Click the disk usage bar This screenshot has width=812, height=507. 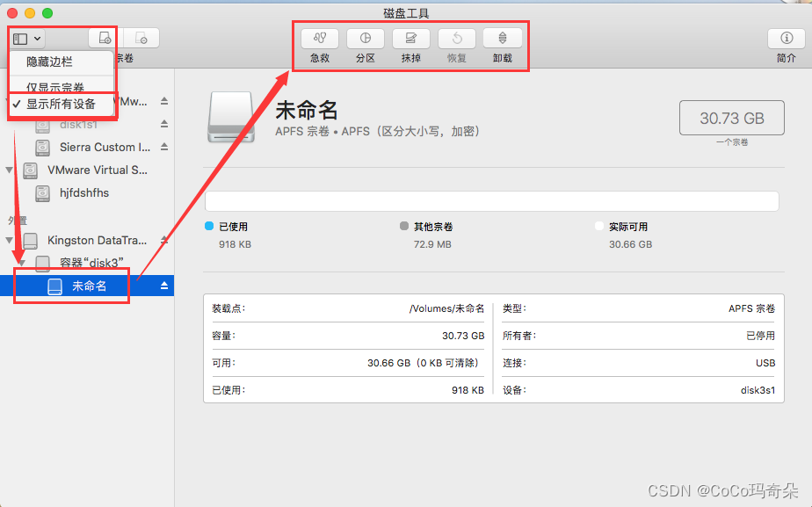491,201
